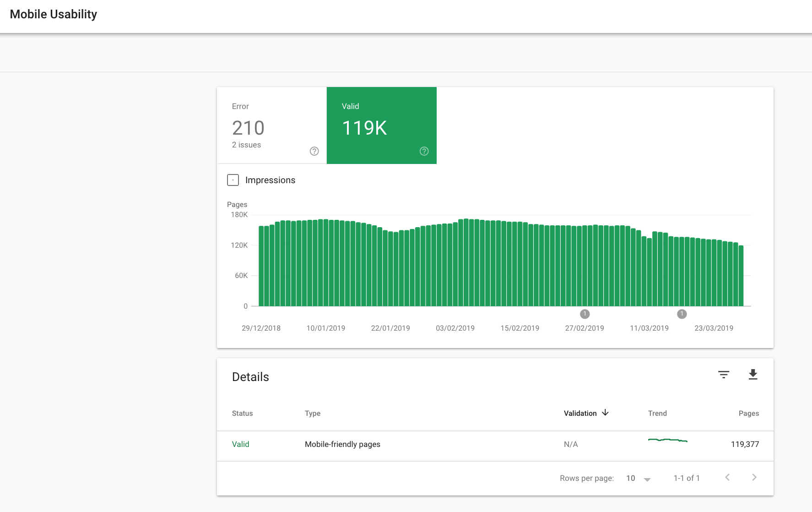Click the green trend sparkline

click(667, 440)
